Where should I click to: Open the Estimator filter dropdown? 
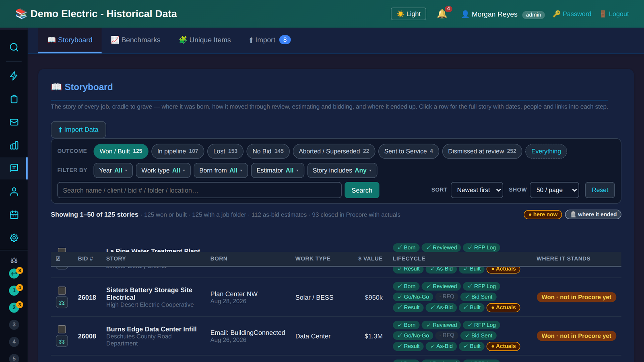pyautogui.click(x=277, y=171)
